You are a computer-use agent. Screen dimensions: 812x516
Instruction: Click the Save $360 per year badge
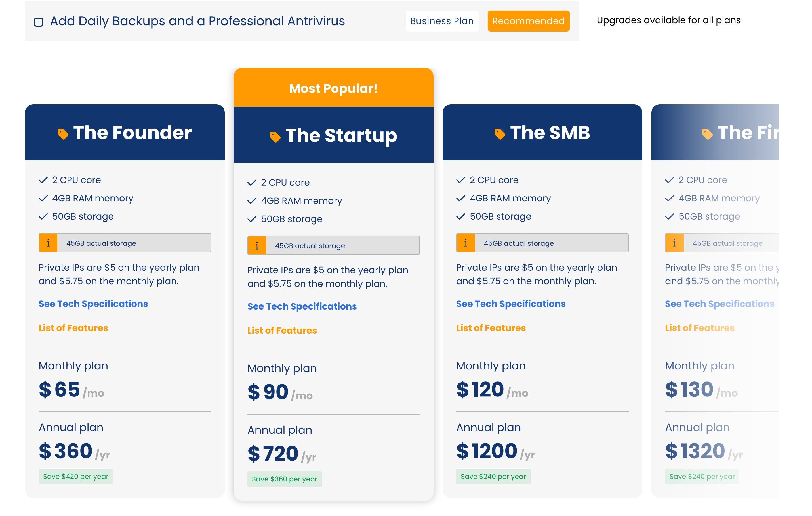click(x=285, y=479)
